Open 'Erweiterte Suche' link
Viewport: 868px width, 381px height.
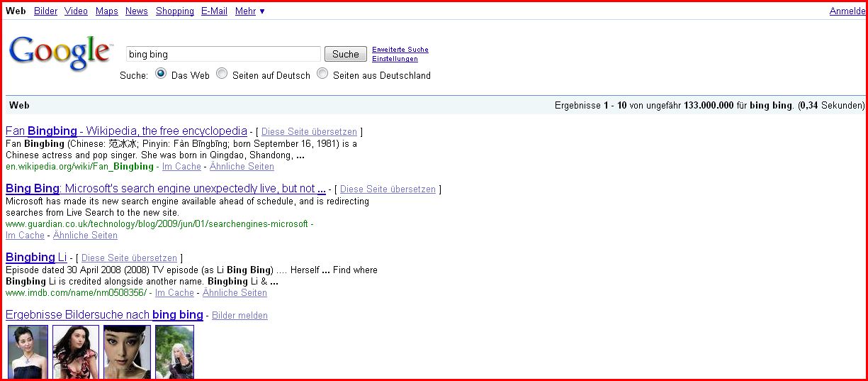(x=400, y=50)
